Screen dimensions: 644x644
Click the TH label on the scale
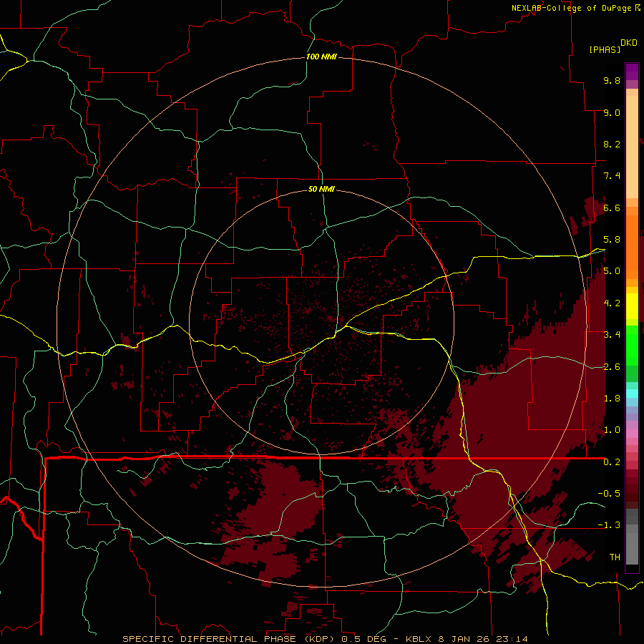click(x=615, y=557)
